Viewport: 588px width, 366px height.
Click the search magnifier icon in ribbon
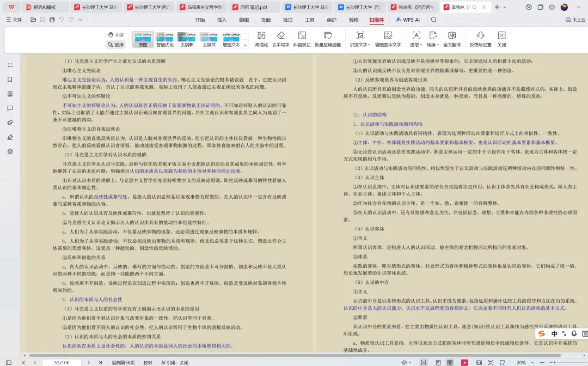click(x=434, y=20)
